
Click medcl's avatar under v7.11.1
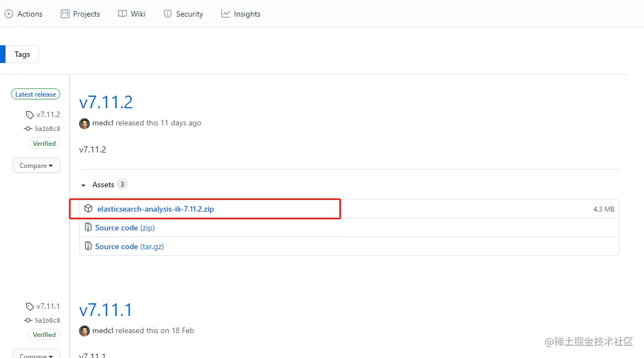pos(84,331)
